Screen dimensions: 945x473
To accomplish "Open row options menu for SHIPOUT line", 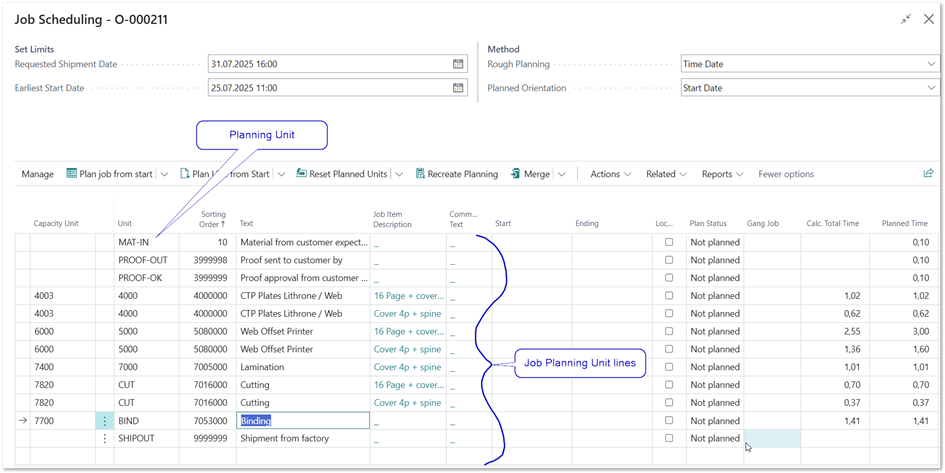I will [x=105, y=438].
